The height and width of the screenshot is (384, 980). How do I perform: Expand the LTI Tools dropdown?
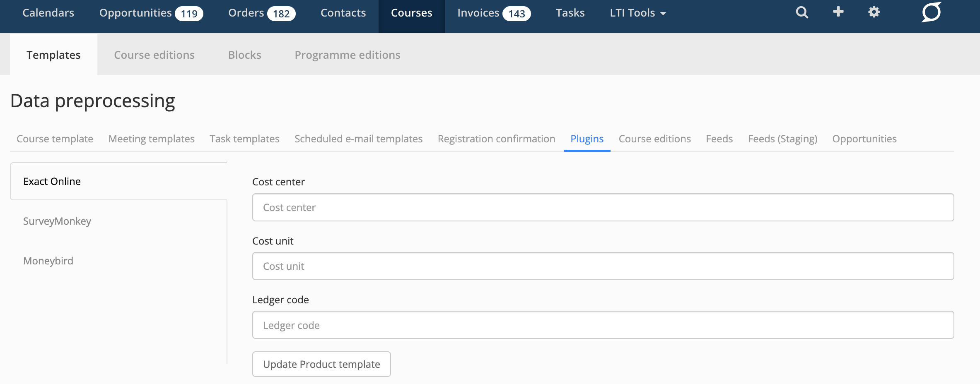point(637,13)
